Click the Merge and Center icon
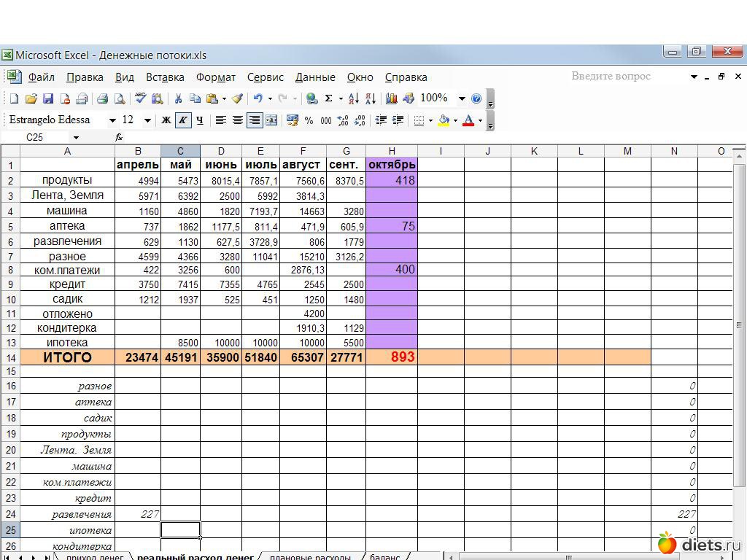 271,120
